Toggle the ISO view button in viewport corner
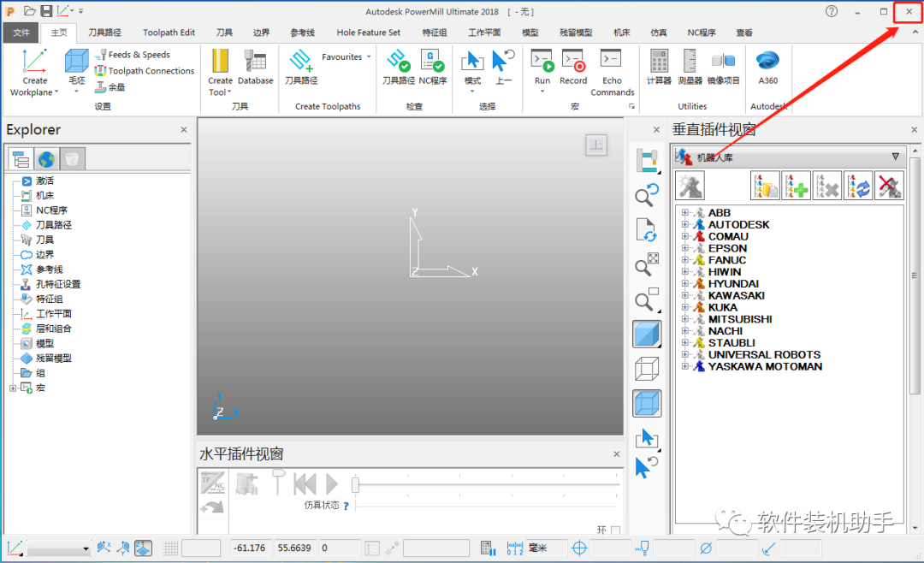This screenshot has height=563, width=924. (x=596, y=145)
